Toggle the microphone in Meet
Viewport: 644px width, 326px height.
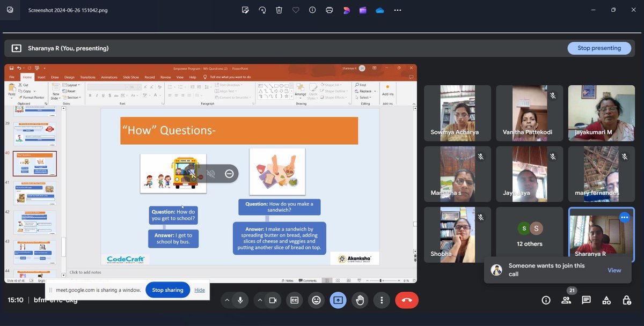240,300
